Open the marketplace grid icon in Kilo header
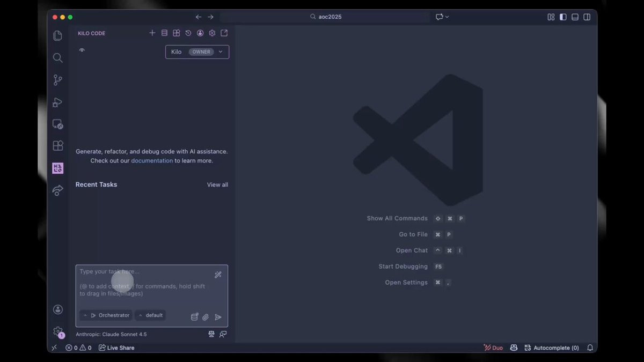This screenshot has height=362, width=644. (x=176, y=33)
